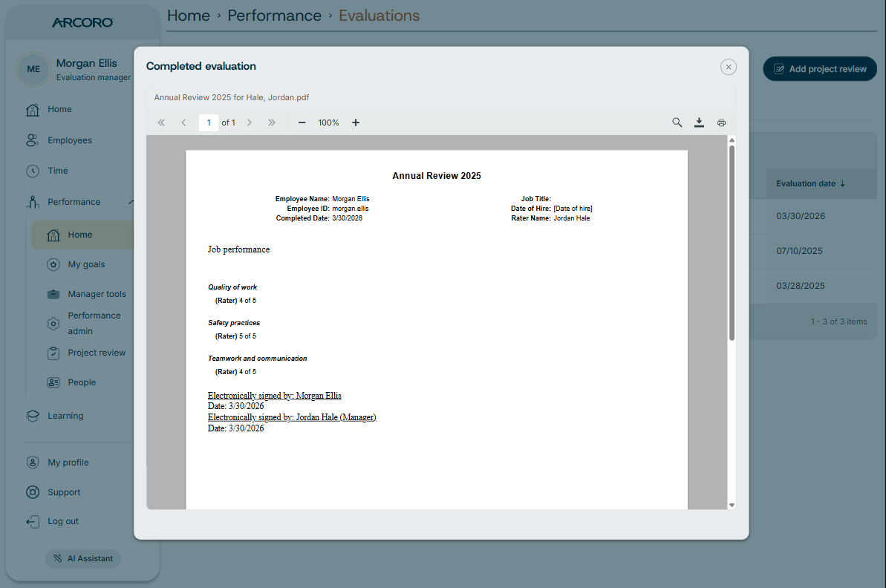Click the Home breadcrumb link
This screenshot has width=886, height=588.
pyautogui.click(x=188, y=16)
